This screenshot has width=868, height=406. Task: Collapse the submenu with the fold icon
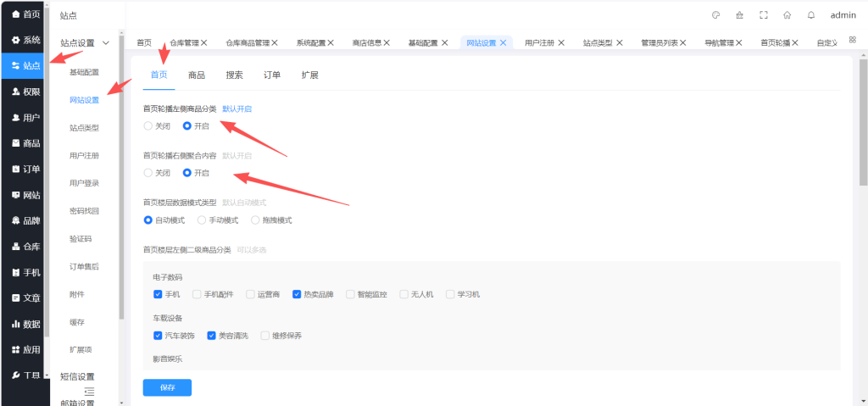click(89, 392)
